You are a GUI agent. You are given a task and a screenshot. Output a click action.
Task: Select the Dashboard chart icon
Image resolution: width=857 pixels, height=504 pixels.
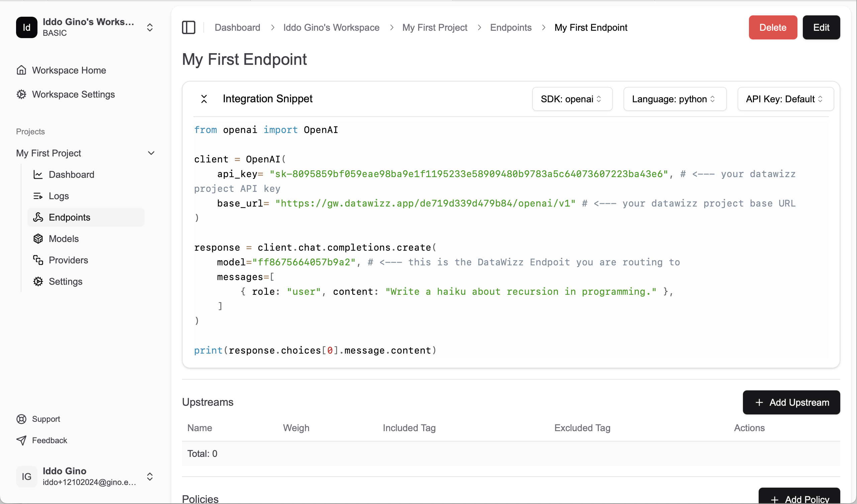pyautogui.click(x=38, y=174)
